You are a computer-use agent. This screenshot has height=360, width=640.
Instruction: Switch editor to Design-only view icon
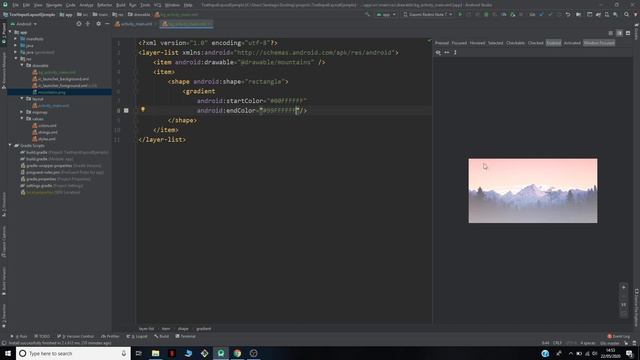tap(628, 33)
